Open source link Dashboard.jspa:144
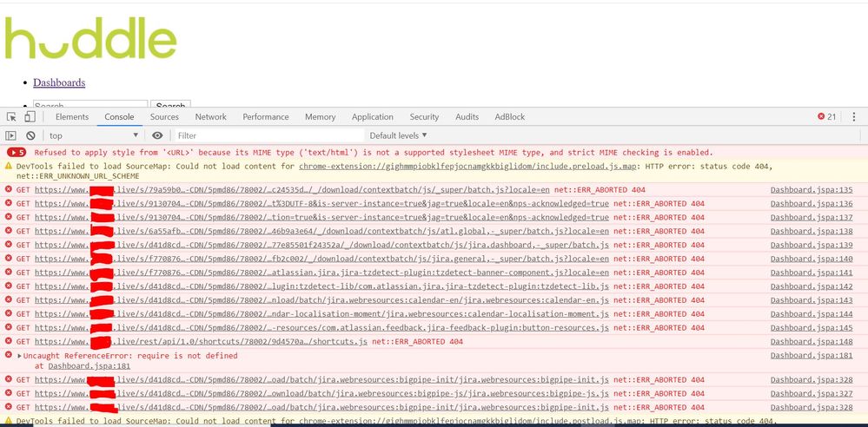 (812, 314)
